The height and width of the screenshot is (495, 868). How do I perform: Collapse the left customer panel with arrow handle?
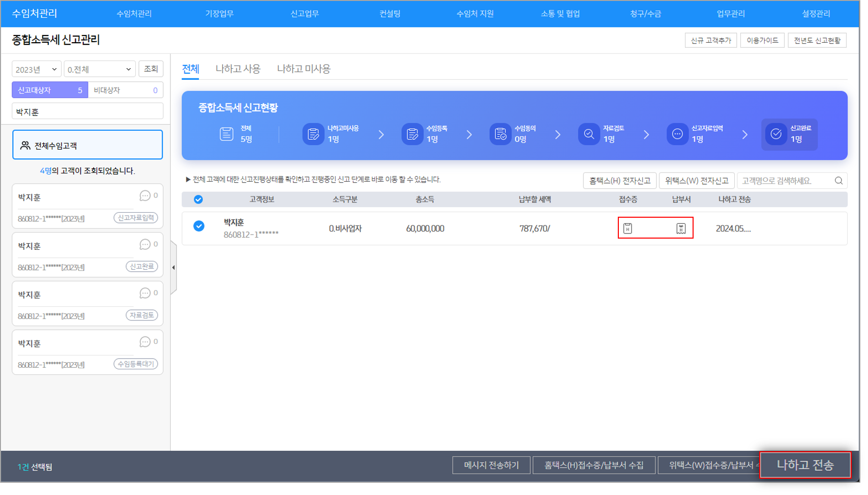tap(173, 268)
